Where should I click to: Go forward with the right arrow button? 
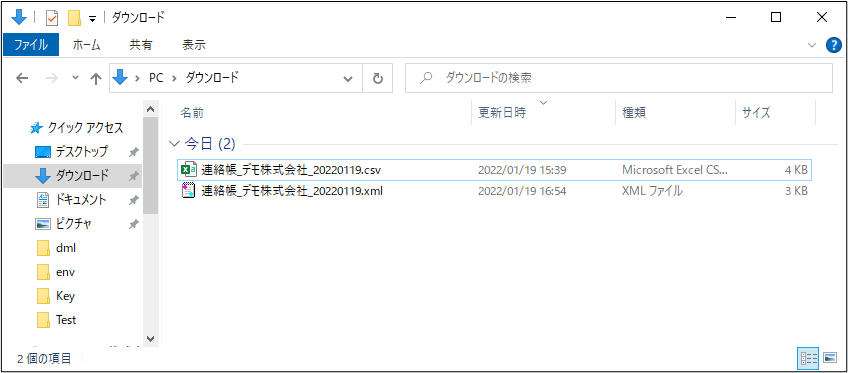click(52, 78)
